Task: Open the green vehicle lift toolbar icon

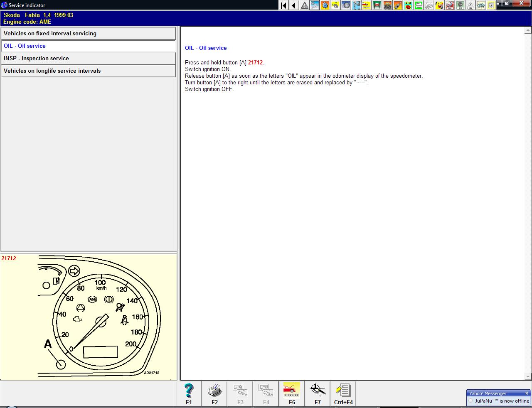Action: [377, 5]
